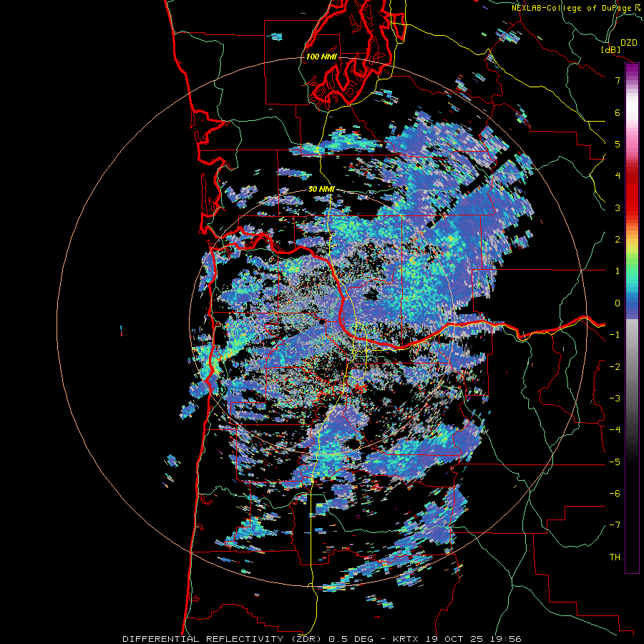Click the -5 dB legend label

click(615, 462)
